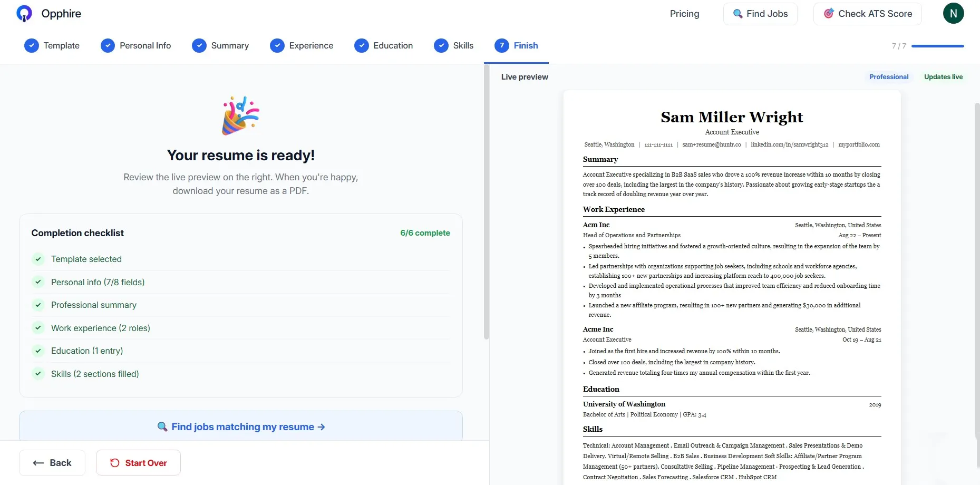Click the check icon beside Education (1 entry)
This screenshot has height=485, width=980.
(38, 351)
